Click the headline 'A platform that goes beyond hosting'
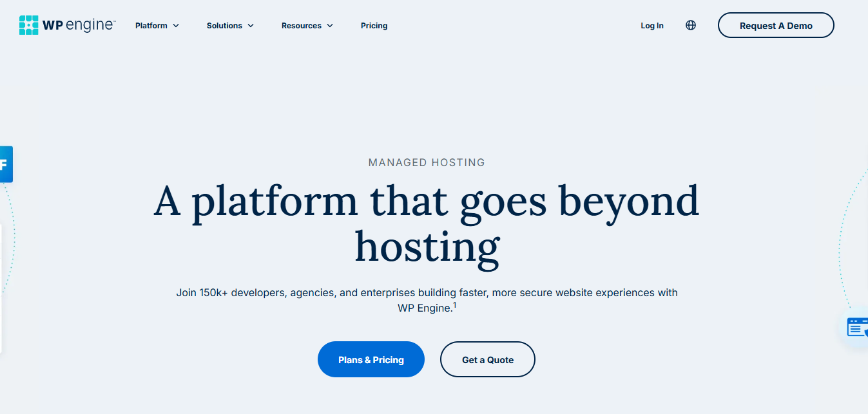This screenshot has height=414, width=868. 427,224
